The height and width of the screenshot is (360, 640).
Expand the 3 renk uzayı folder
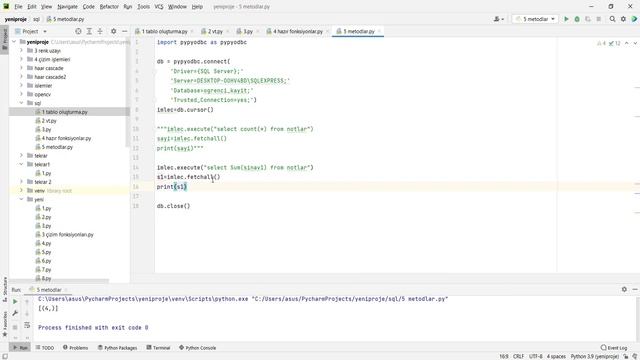pyautogui.click(x=21, y=51)
